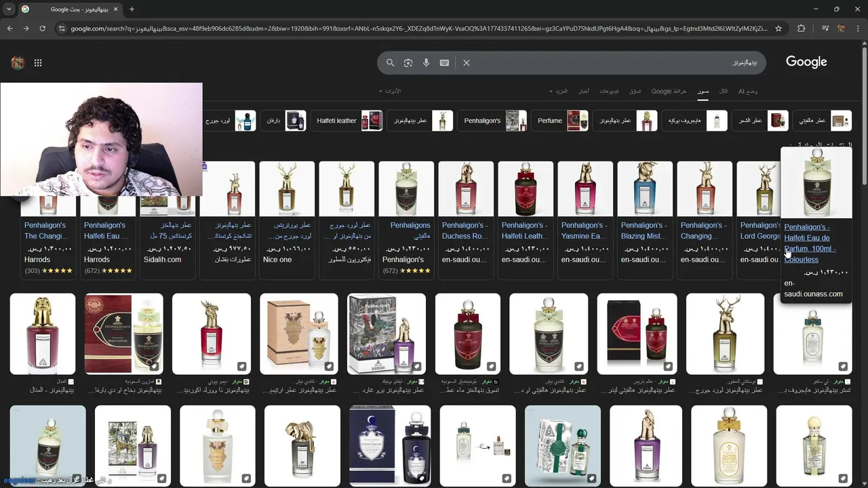
Task: Switch to the تسوّق (Shopping) tab
Action: 635,91
